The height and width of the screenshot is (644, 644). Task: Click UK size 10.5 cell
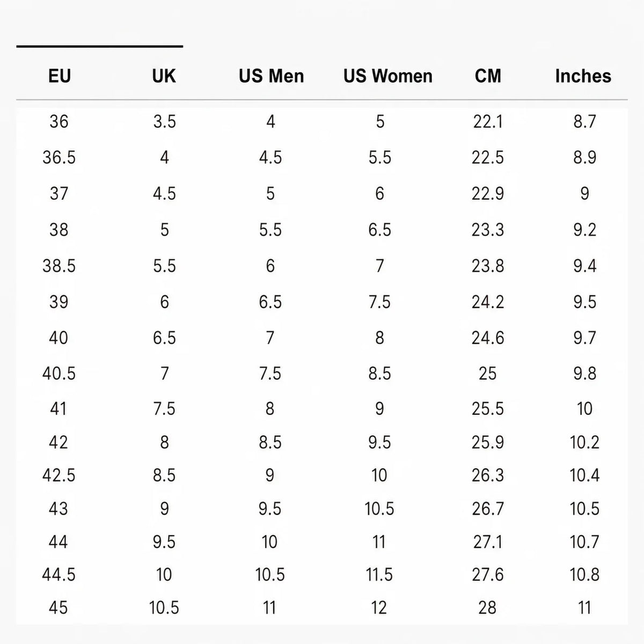[164, 608]
